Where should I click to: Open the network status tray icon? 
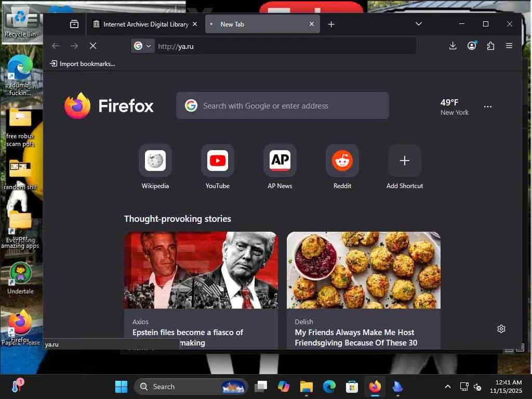click(x=464, y=387)
